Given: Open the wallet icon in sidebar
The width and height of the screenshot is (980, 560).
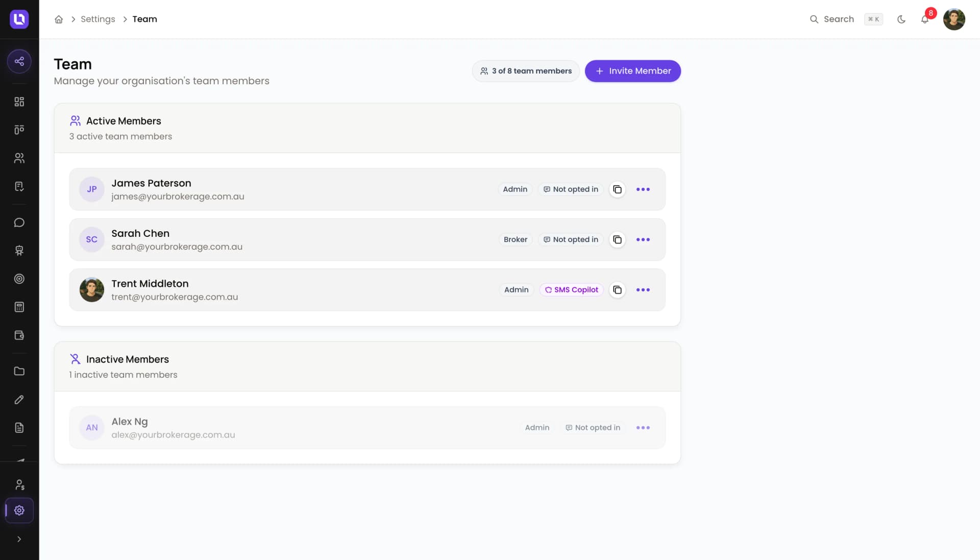Looking at the screenshot, I should [19, 335].
